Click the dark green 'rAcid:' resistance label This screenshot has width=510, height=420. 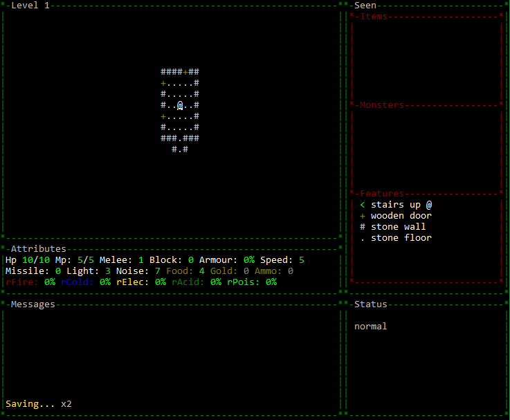pos(188,282)
